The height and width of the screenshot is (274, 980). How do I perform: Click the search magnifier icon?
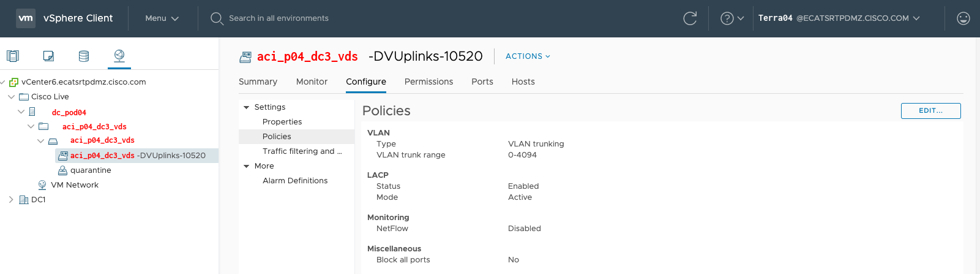pos(217,18)
